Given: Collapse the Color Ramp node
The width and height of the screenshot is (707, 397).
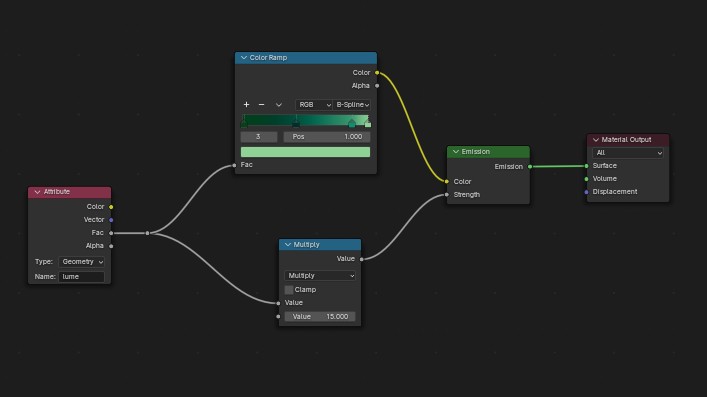Looking at the screenshot, I should pyautogui.click(x=244, y=58).
